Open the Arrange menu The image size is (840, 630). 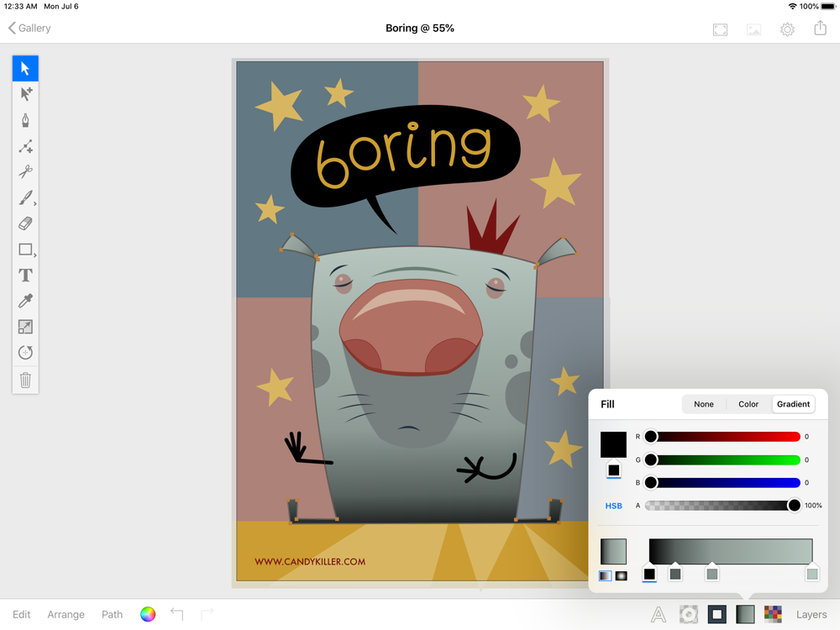66,614
